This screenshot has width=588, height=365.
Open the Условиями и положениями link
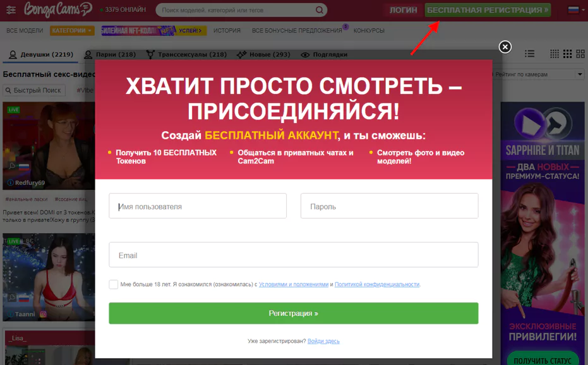click(x=294, y=284)
